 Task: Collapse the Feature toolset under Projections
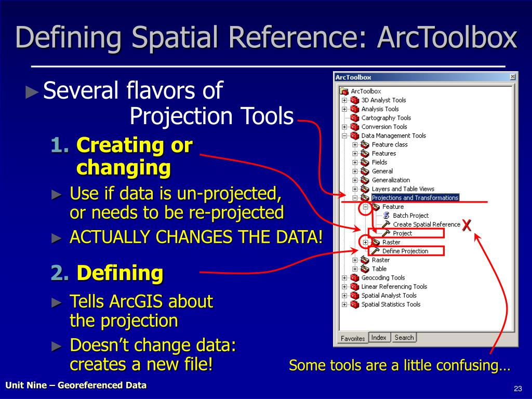coord(365,207)
